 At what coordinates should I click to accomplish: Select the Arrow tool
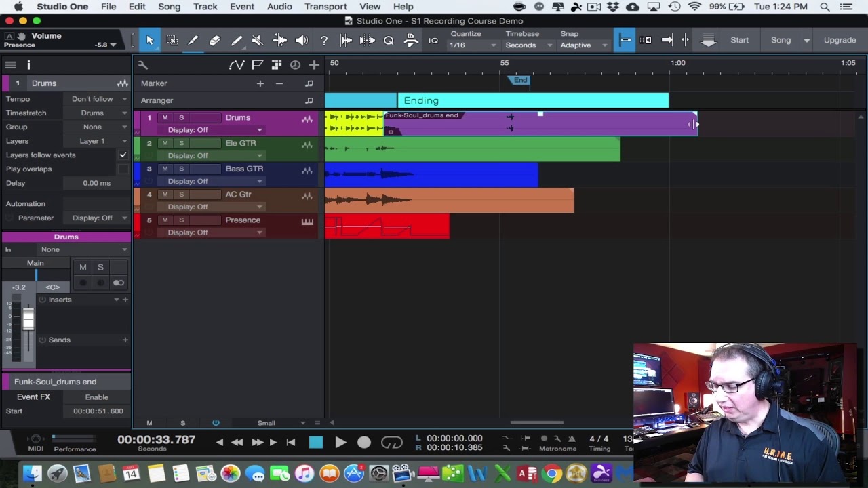[x=150, y=41]
